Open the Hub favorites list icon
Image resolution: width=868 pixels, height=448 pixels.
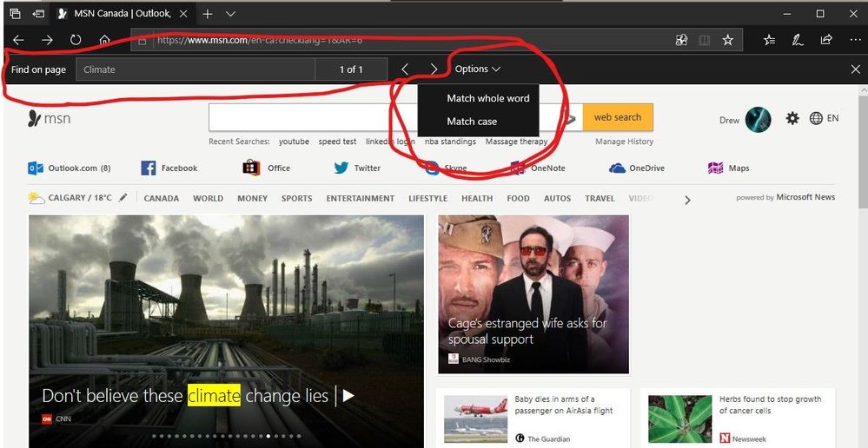pyautogui.click(x=770, y=40)
